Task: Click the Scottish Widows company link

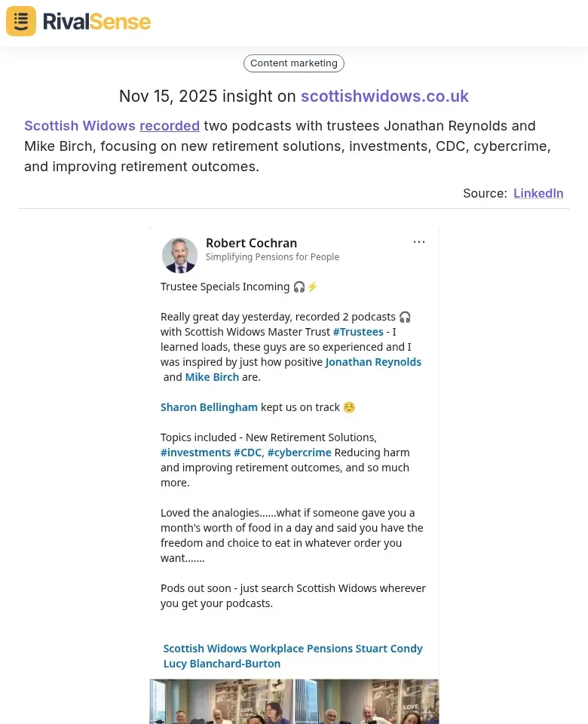Action: tap(80, 126)
